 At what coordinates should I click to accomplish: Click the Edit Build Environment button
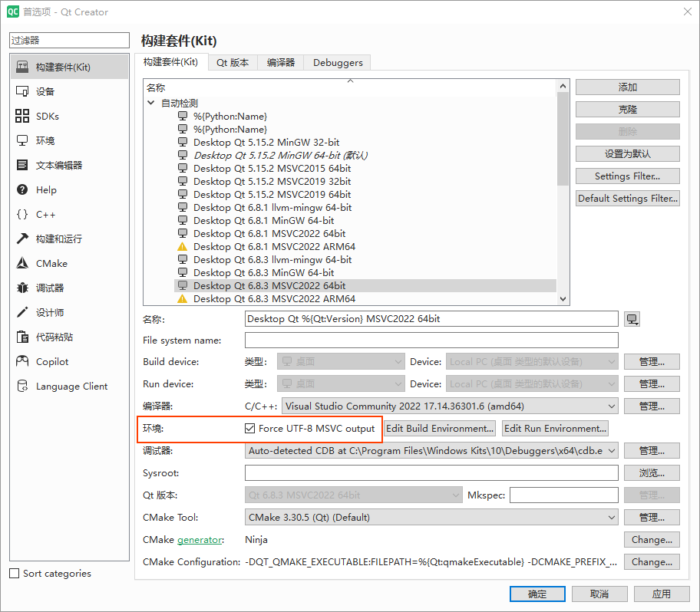(x=440, y=429)
